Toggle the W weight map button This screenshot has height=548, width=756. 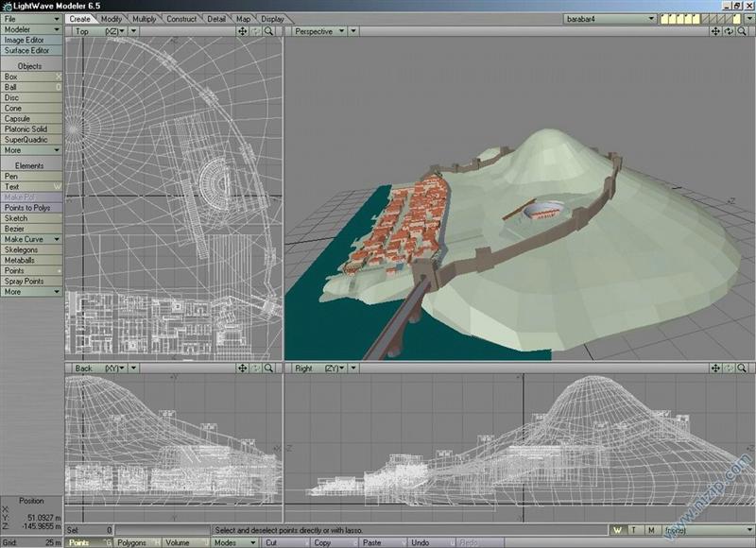click(618, 530)
